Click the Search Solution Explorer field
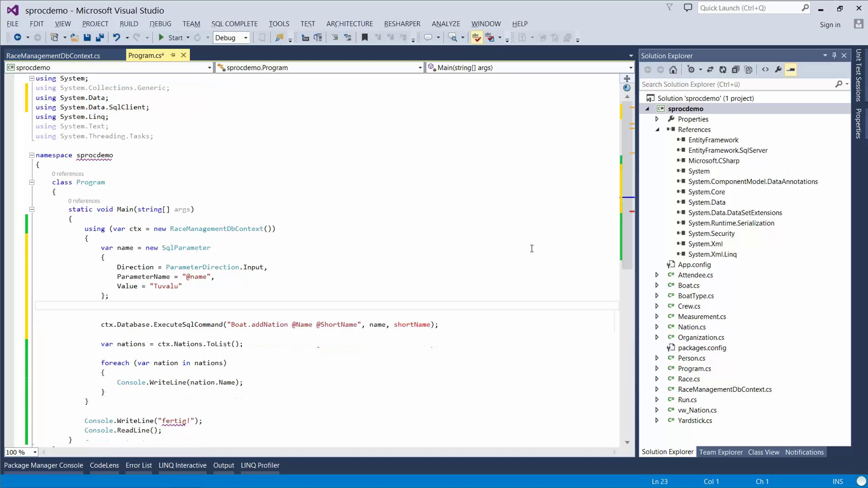 (737, 84)
